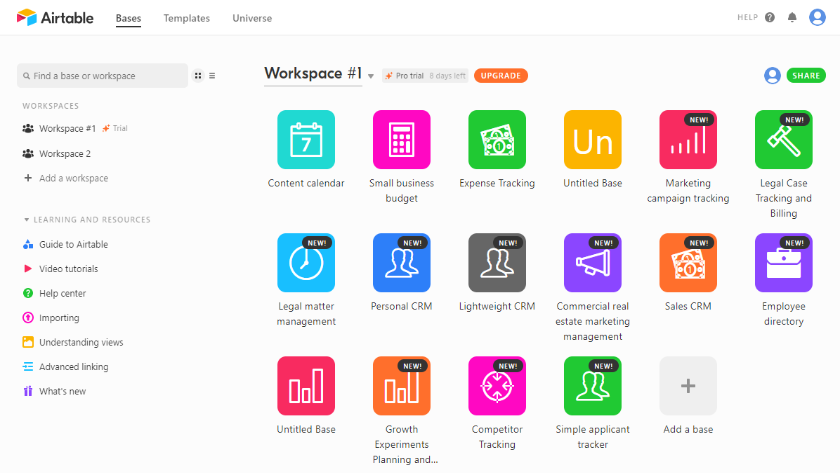Go to the Templates tab
The image size is (840, 473).
click(186, 18)
